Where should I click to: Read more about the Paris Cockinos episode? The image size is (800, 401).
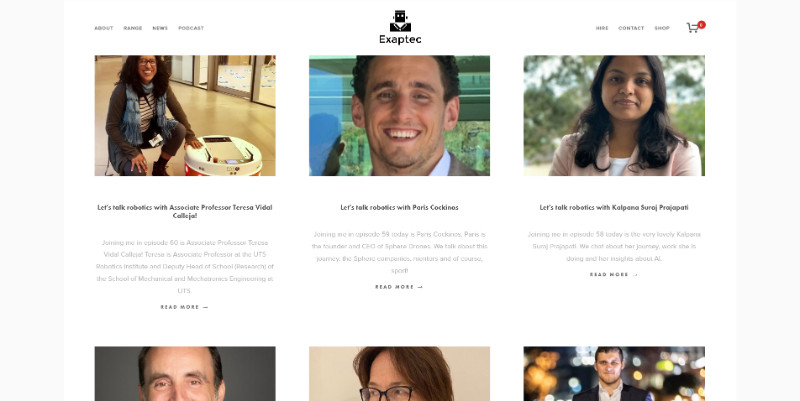click(399, 287)
